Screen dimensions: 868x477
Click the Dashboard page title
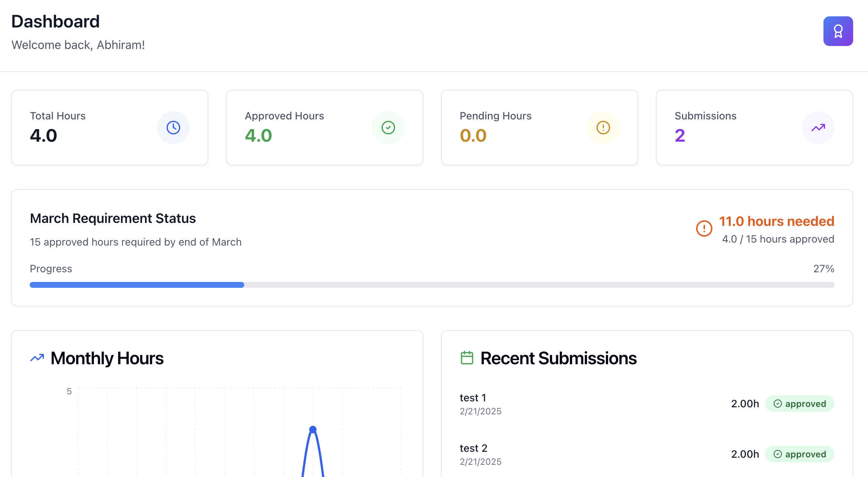click(55, 21)
